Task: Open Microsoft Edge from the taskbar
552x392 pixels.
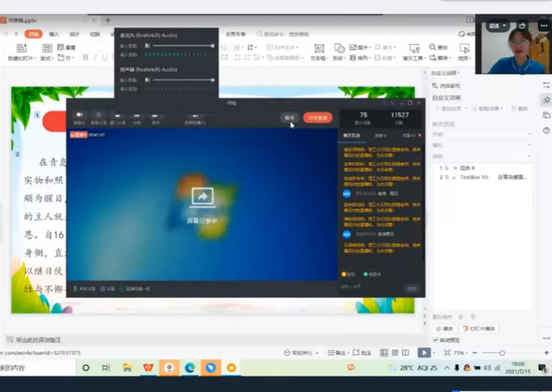Action: click(x=190, y=368)
